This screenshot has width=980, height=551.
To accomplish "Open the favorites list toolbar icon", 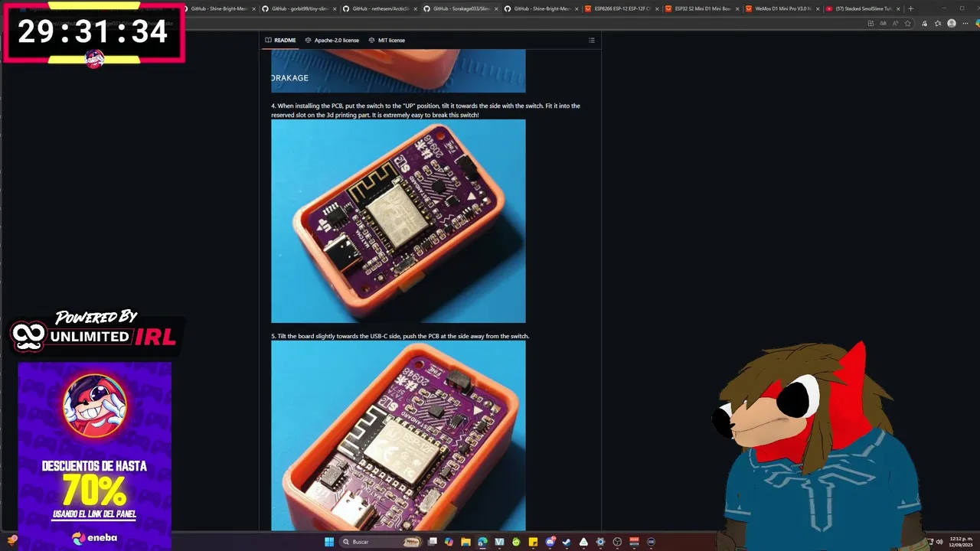I will [x=938, y=24].
